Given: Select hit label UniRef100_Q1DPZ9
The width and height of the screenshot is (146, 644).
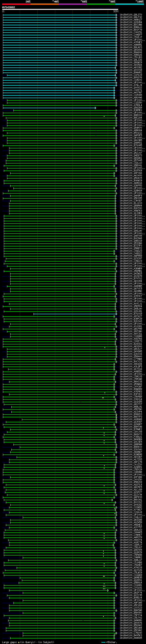Looking at the screenshot, I should tap(131, 552).
